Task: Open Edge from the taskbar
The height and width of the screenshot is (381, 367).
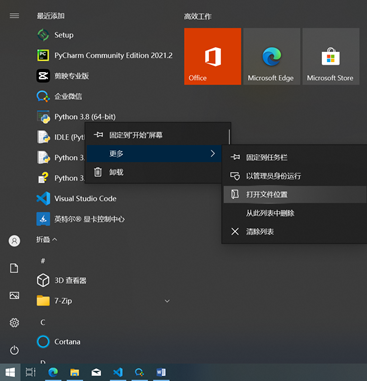Action: coord(53,372)
